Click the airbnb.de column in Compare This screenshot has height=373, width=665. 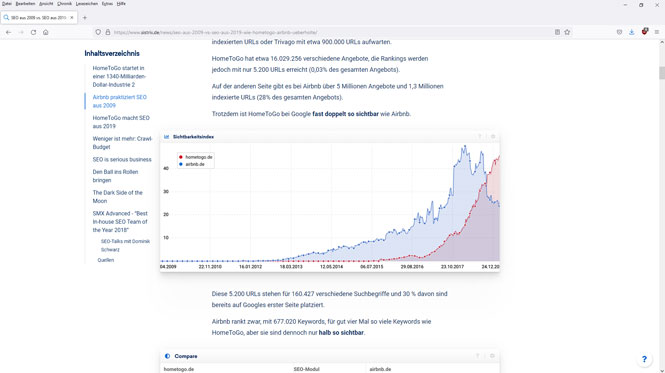(380, 369)
